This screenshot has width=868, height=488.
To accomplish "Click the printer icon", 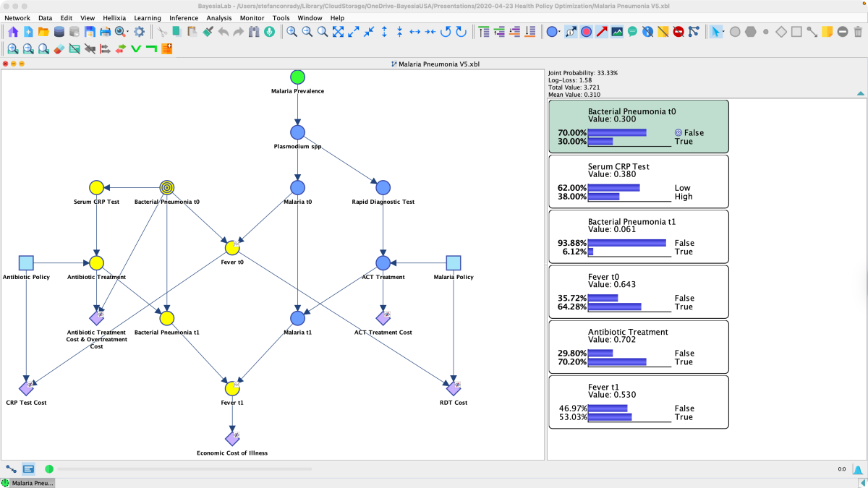I will (x=105, y=32).
